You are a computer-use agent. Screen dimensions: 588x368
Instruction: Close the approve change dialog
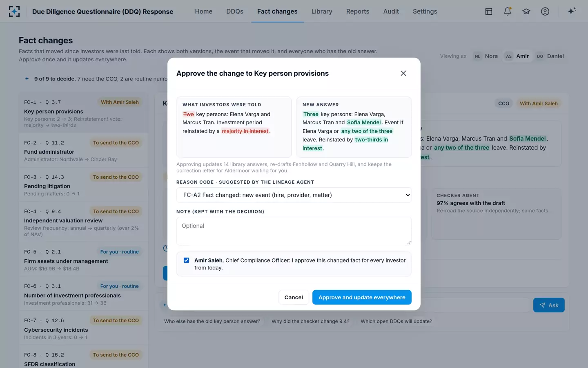(403, 73)
